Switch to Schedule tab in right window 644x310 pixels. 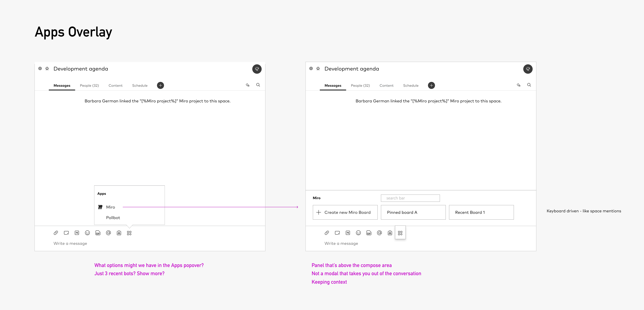point(410,85)
